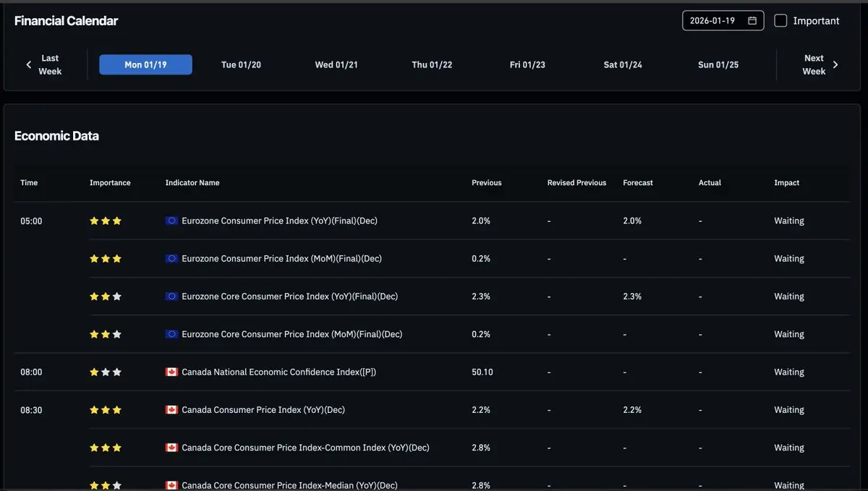Click the Forecast column header
868x491 pixels.
[x=638, y=183]
